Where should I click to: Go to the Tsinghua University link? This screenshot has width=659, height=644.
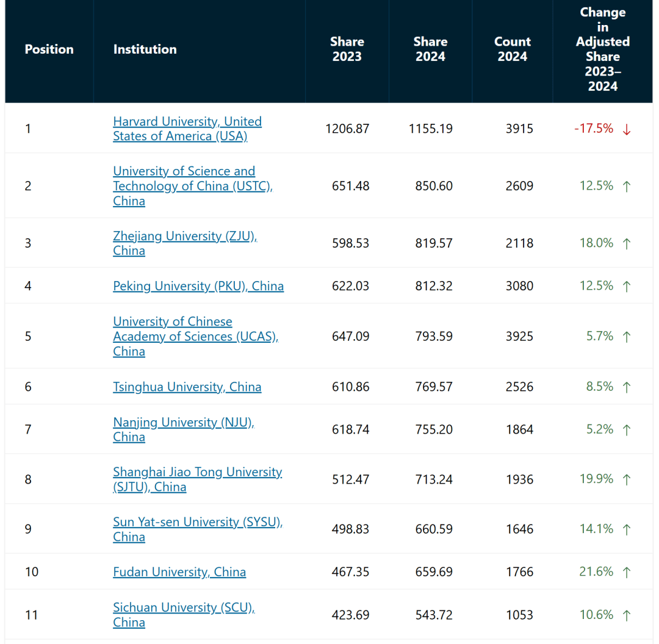pos(187,387)
